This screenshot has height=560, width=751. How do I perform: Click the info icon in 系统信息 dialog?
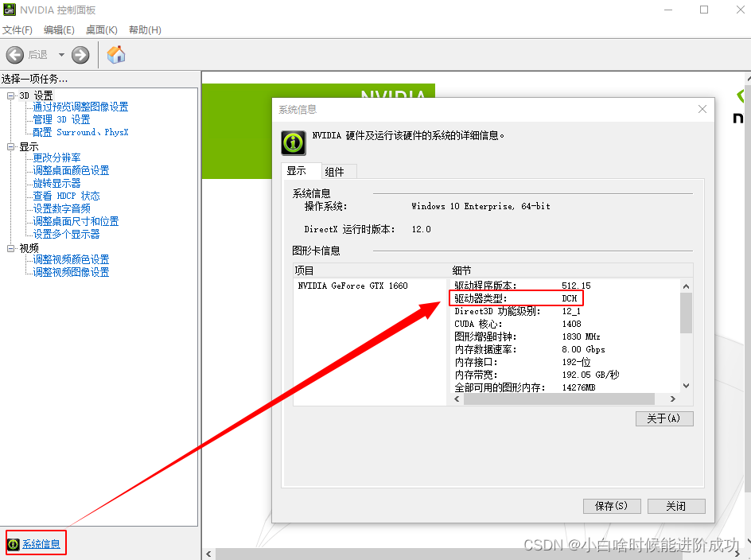click(293, 142)
